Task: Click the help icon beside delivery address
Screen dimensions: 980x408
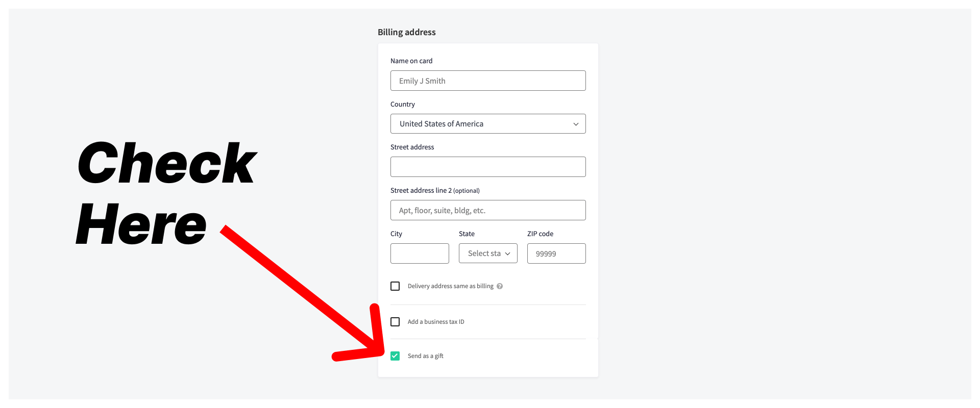Action: (x=500, y=286)
